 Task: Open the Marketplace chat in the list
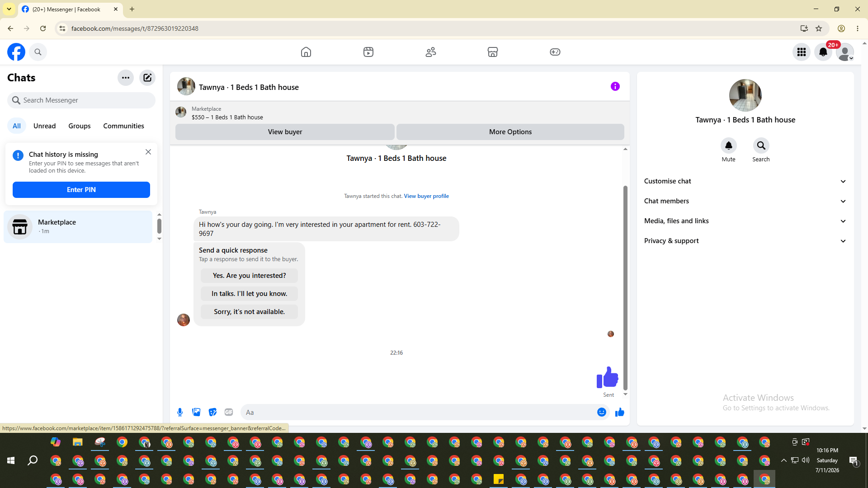pyautogui.click(x=78, y=227)
